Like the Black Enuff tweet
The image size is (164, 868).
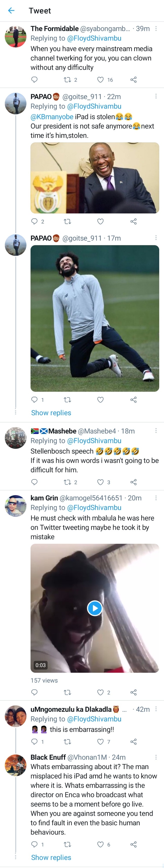[x=100, y=844]
